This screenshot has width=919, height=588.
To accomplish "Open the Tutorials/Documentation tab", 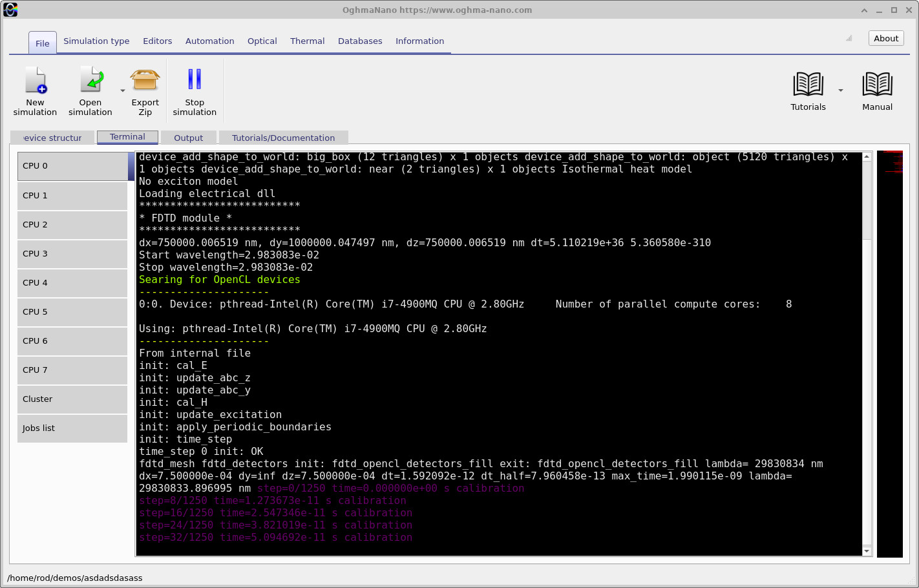I will [284, 138].
